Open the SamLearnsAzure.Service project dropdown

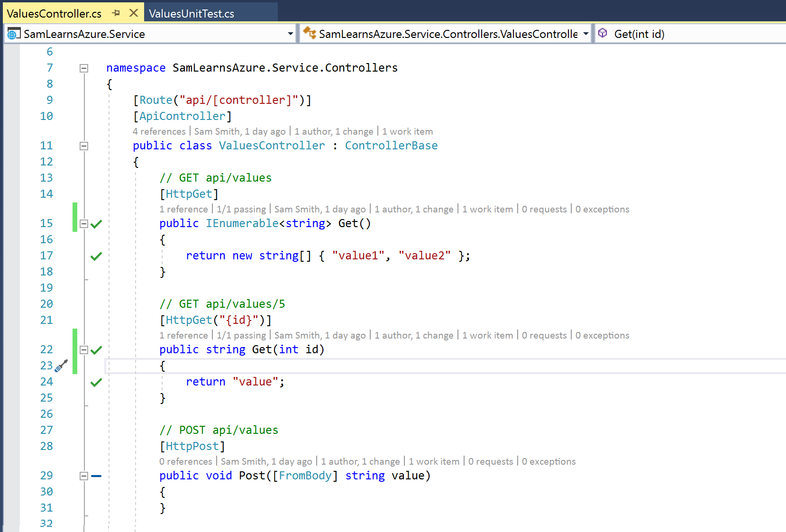pyautogui.click(x=290, y=34)
